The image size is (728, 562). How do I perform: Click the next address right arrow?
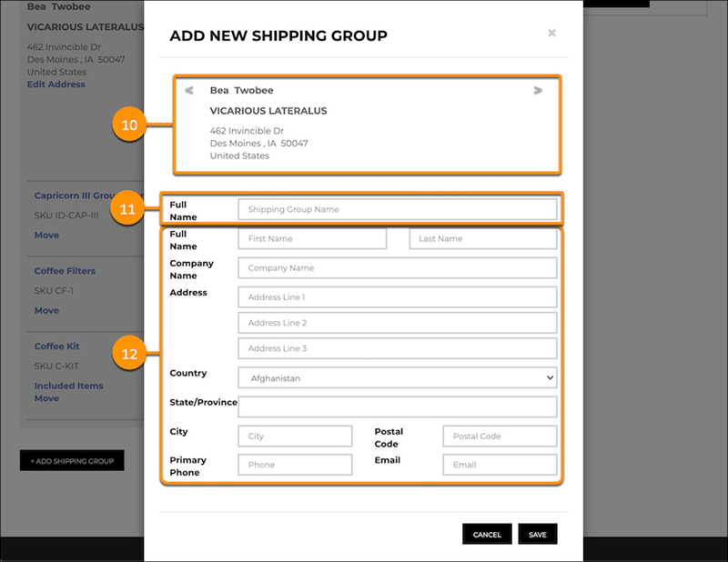[538, 90]
